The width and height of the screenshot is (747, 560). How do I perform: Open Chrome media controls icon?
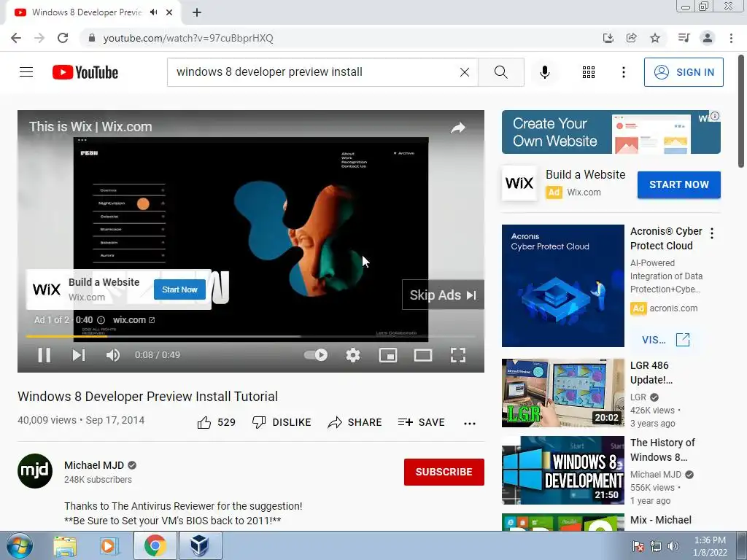pyautogui.click(x=684, y=38)
